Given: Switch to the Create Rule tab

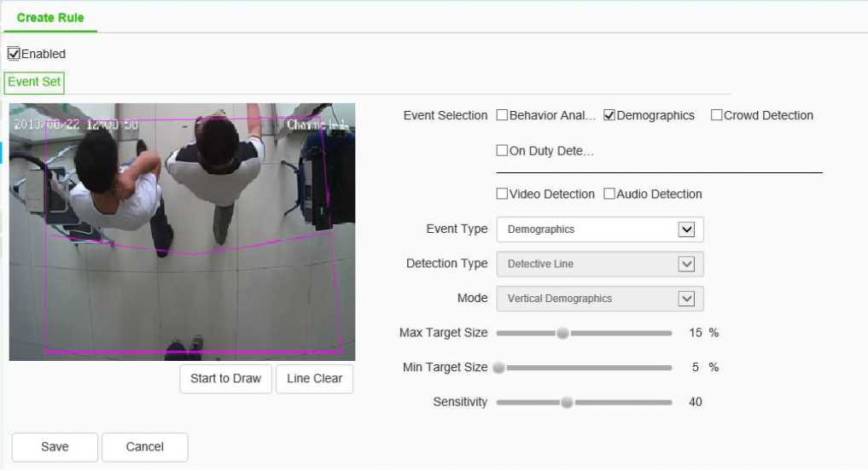Looking at the screenshot, I should (x=50, y=18).
